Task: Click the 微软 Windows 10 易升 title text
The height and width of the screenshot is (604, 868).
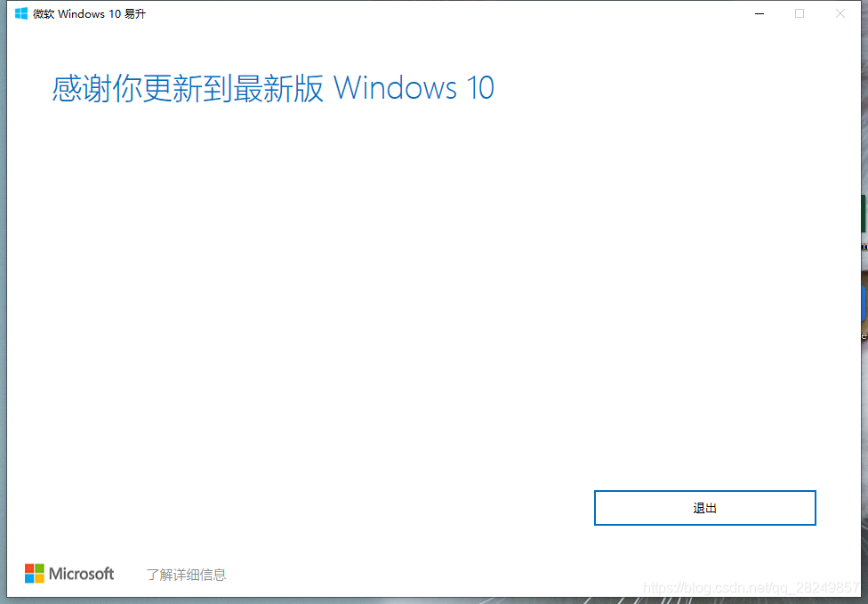Action: tap(89, 14)
